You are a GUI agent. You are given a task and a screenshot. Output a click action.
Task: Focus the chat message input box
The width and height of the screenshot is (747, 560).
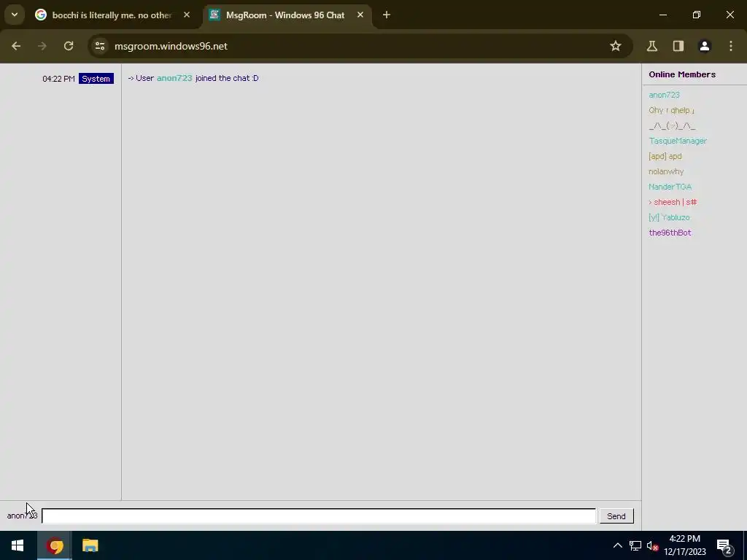[319, 516]
